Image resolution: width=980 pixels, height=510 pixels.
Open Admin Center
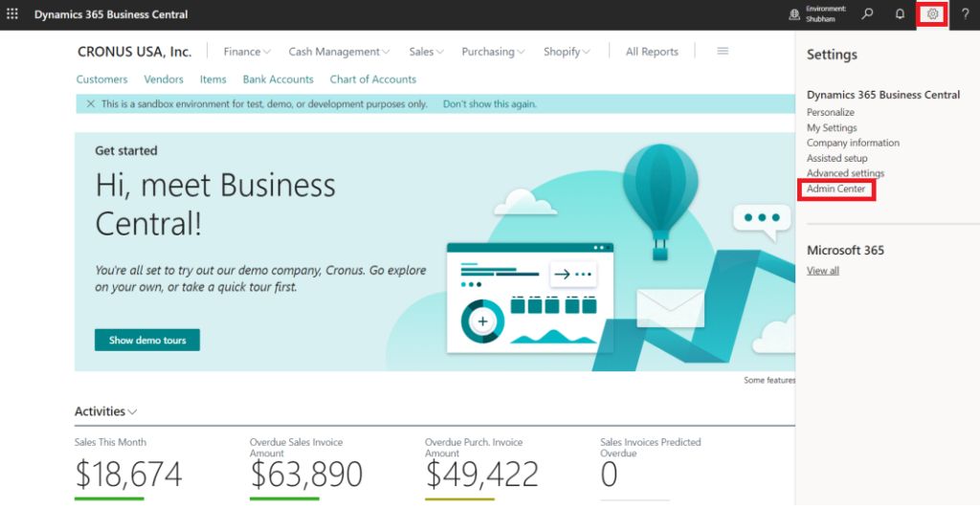coord(835,188)
